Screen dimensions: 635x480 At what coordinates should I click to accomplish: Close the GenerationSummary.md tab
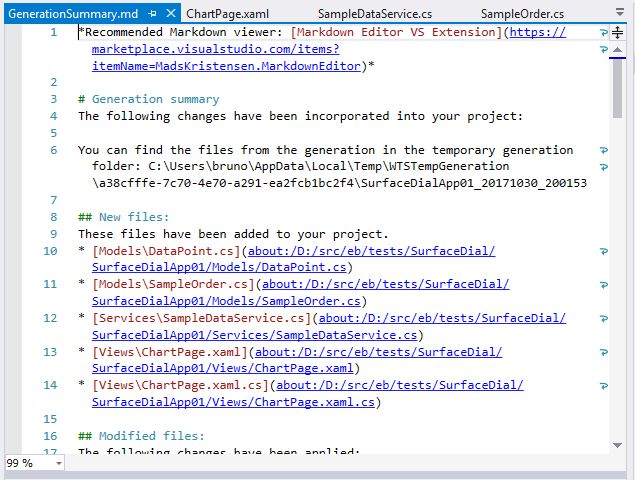[170, 14]
